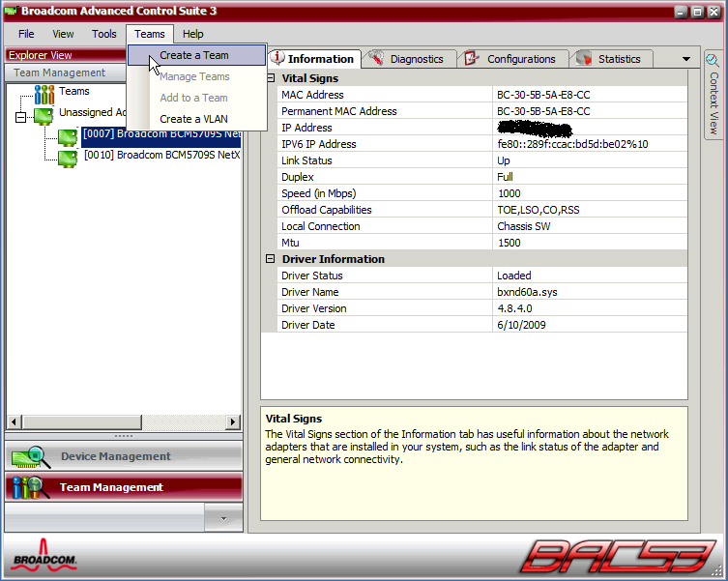Click the Driver Version value 4.8.4.0
The image size is (728, 581).
(514, 308)
